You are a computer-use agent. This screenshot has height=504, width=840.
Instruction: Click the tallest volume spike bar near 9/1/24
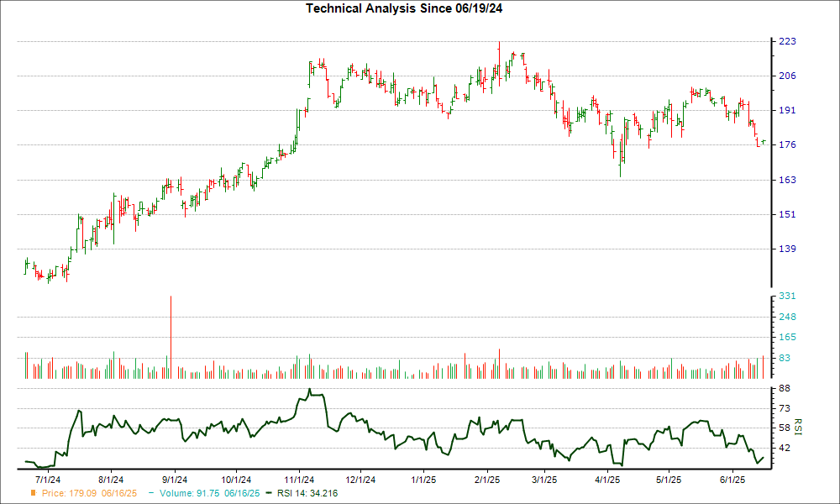tap(171, 336)
